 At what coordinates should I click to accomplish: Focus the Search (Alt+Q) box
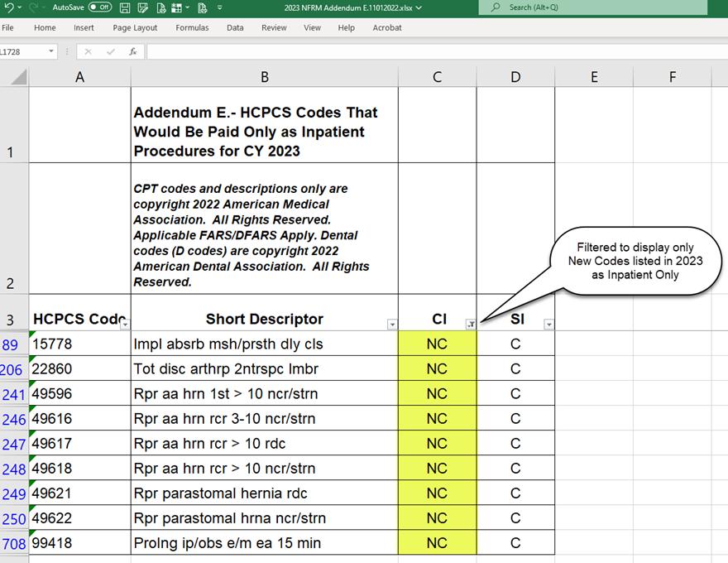coord(593,7)
